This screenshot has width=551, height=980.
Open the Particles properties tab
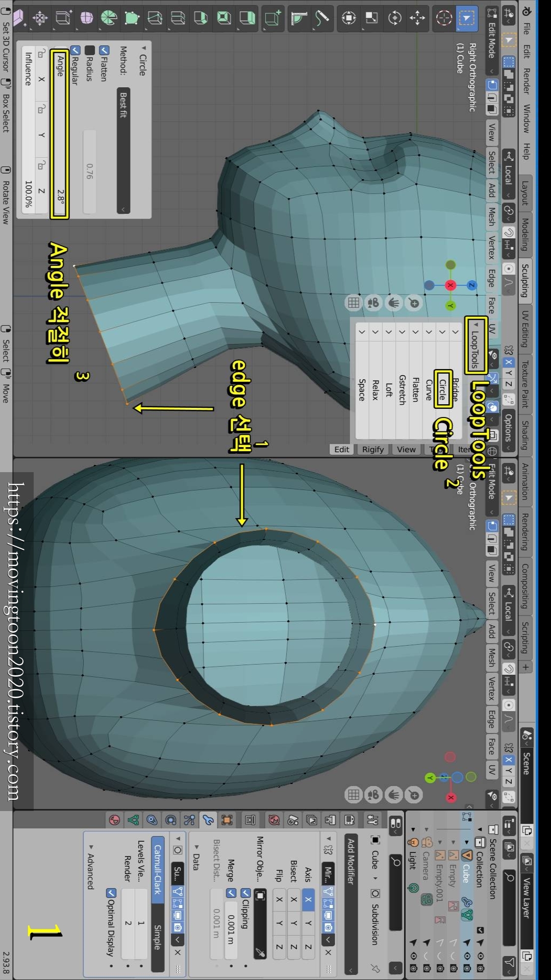pyautogui.click(x=189, y=820)
